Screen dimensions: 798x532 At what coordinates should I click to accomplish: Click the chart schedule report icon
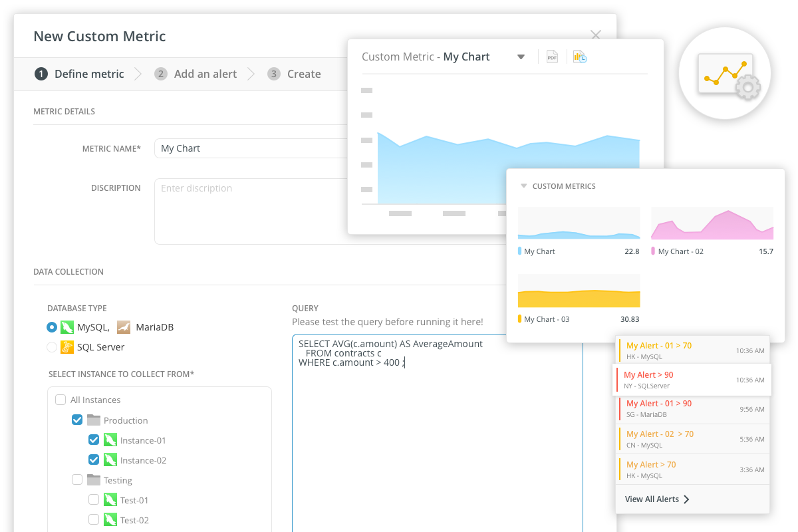coord(580,57)
